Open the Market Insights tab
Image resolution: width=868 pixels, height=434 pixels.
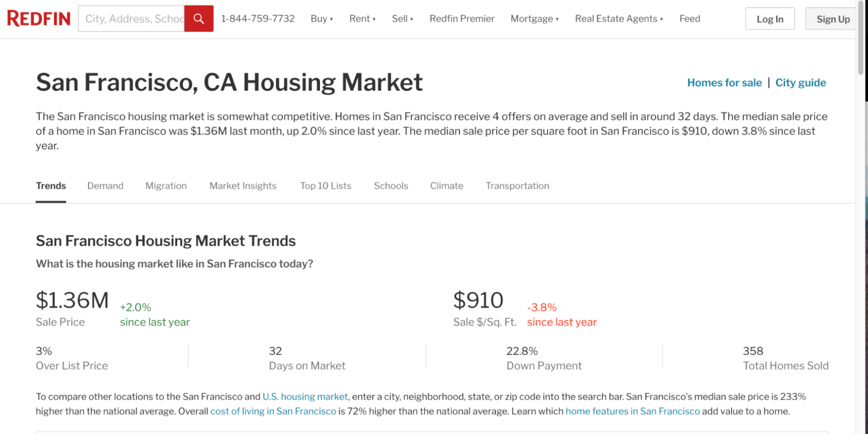point(242,186)
